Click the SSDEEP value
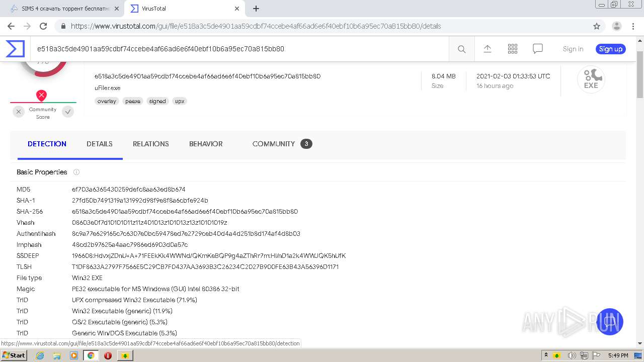Viewport: 644px width, 362px height. 209,256
